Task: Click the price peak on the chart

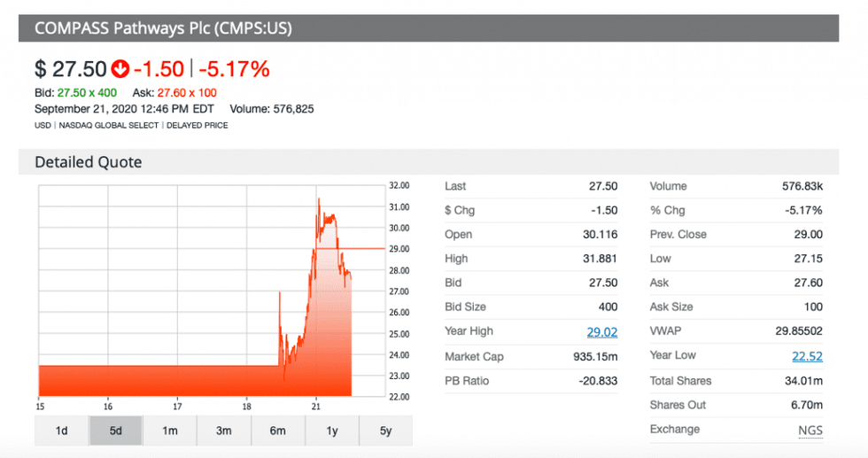Action: coord(319,199)
